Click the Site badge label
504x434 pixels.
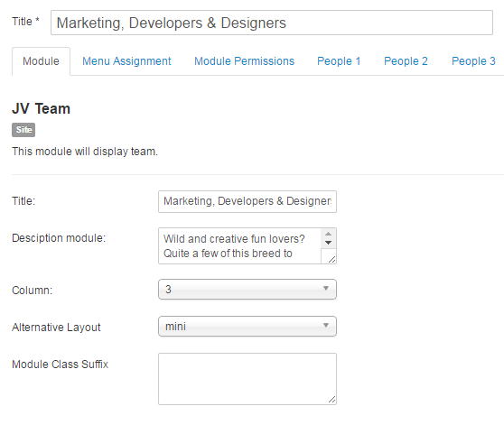[23, 130]
